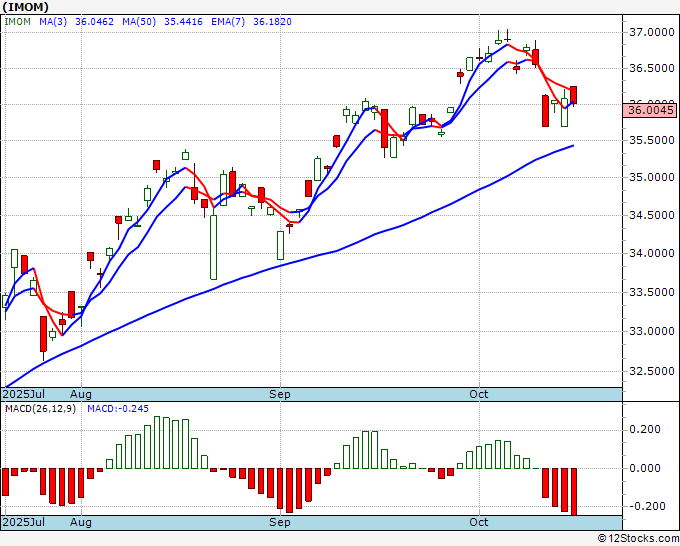Click Sep on the price chart axis
The height and width of the screenshot is (546, 680).
click(x=280, y=394)
